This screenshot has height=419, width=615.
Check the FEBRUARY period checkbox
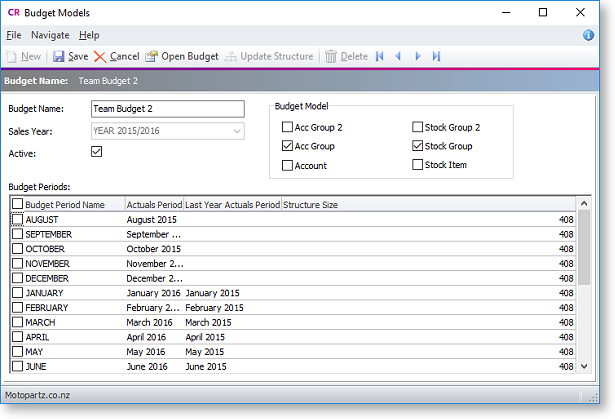pos(17,307)
